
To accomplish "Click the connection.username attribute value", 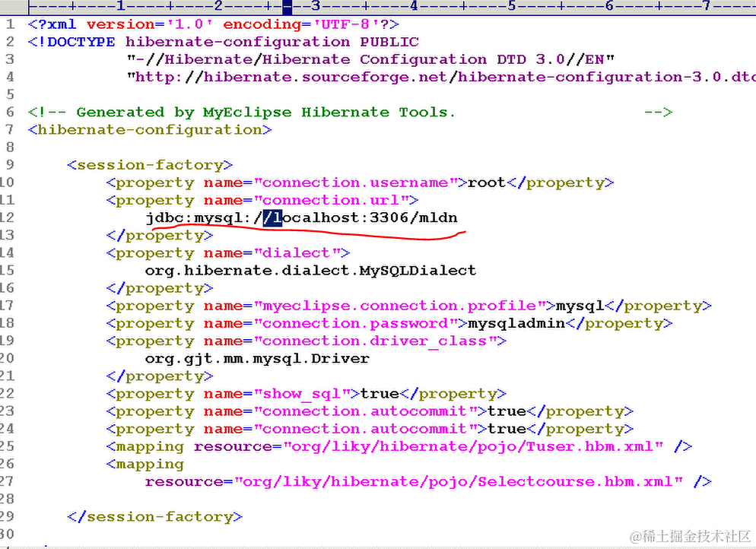I will [355, 182].
